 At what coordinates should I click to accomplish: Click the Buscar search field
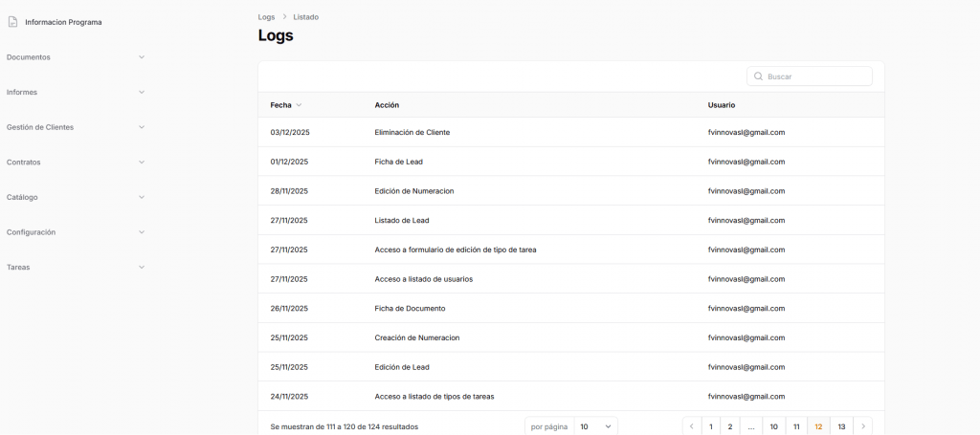pyautogui.click(x=815, y=76)
